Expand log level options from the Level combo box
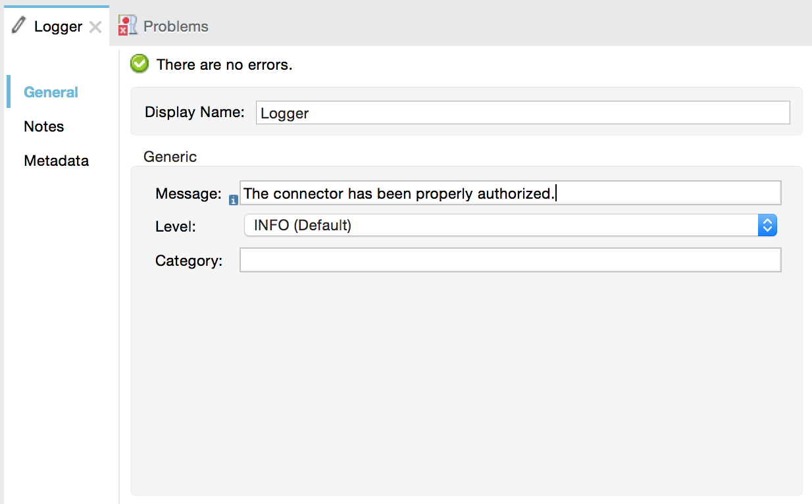The width and height of the screenshot is (812, 504). coord(767,225)
